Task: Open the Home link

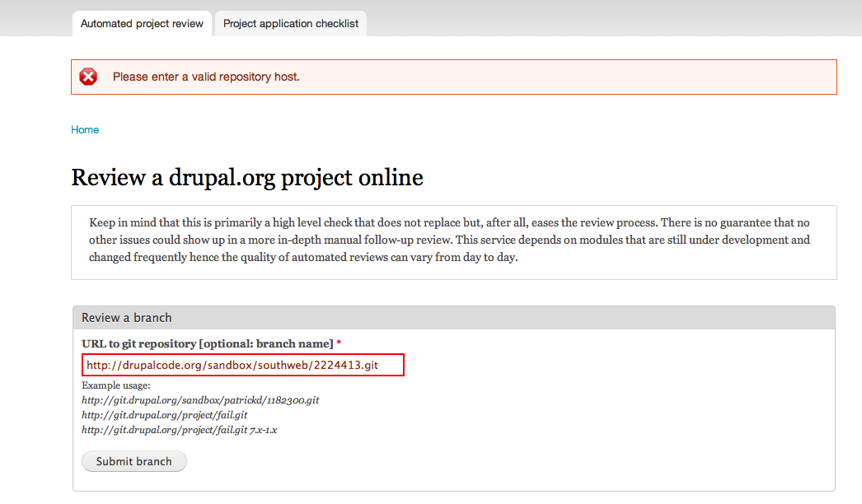Action: point(85,129)
